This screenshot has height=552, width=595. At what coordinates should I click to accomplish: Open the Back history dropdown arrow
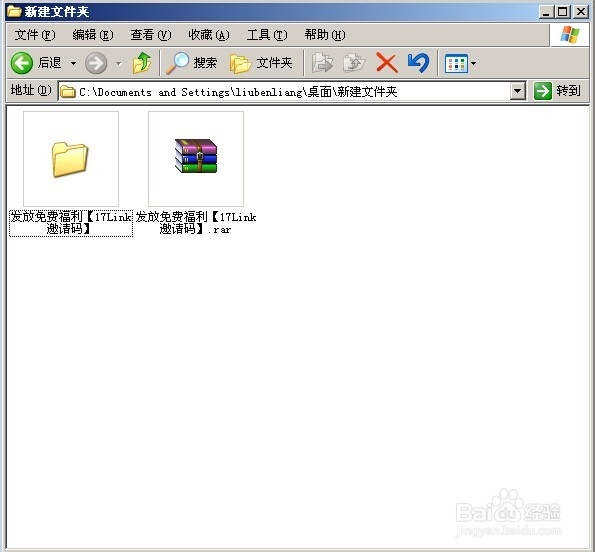pos(73,63)
